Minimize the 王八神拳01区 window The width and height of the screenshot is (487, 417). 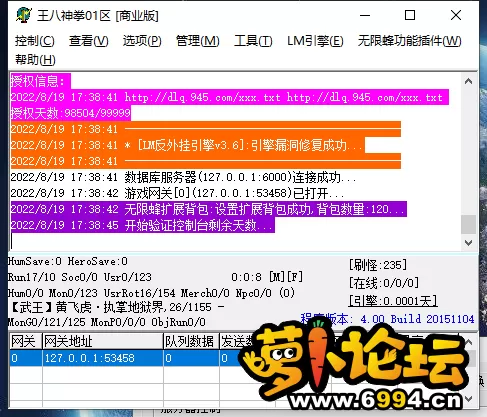pos(365,15)
